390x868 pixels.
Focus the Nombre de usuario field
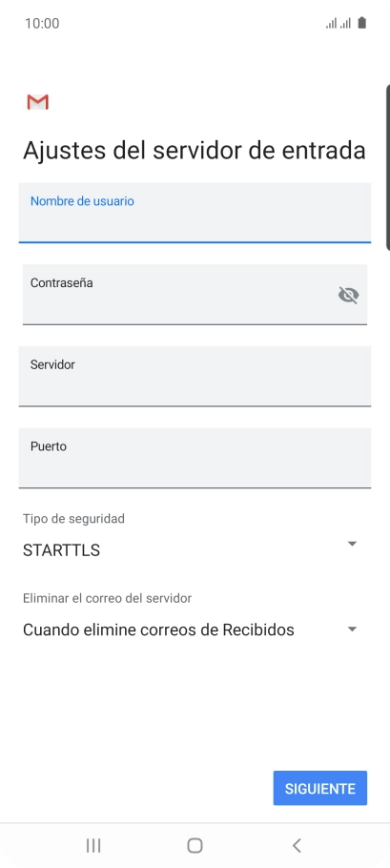(195, 213)
